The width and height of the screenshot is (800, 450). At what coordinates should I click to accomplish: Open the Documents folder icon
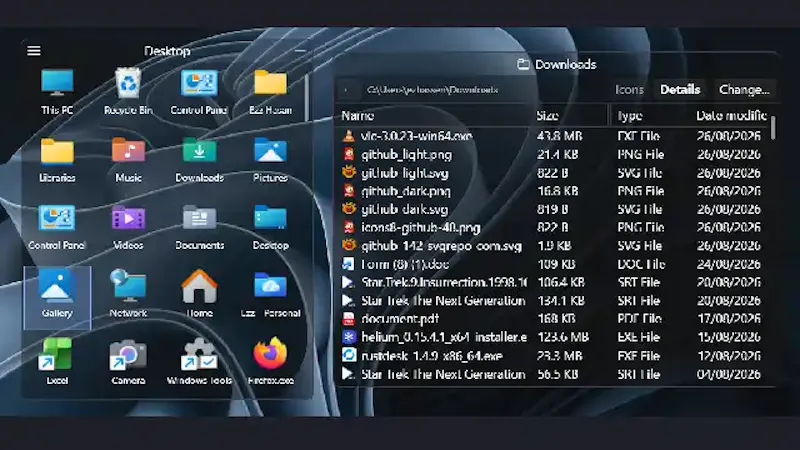click(x=199, y=218)
